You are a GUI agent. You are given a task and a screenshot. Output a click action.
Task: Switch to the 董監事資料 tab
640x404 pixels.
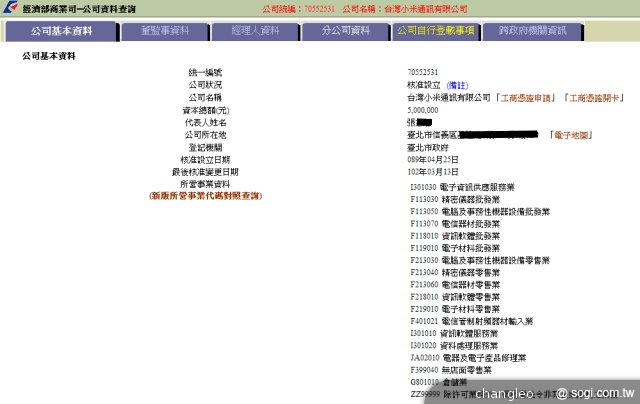point(165,31)
